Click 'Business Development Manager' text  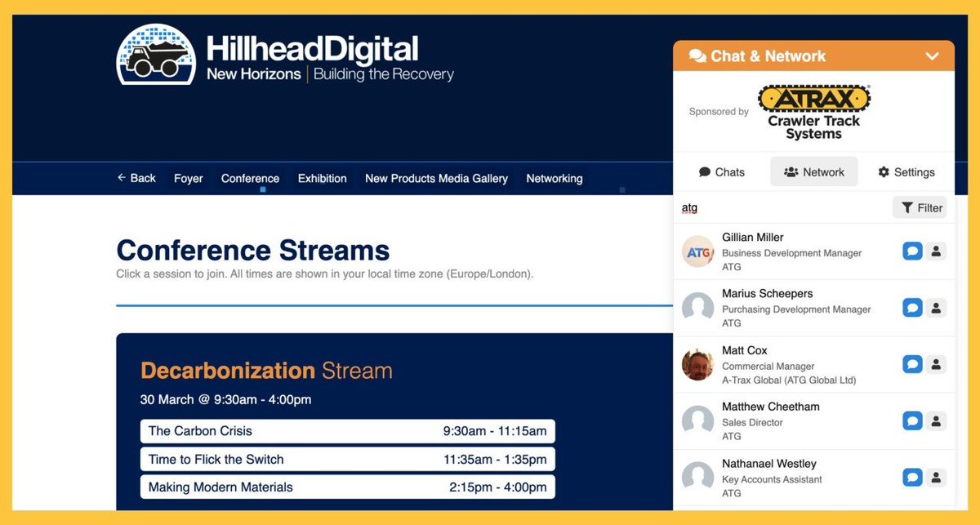click(x=792, y=253)
